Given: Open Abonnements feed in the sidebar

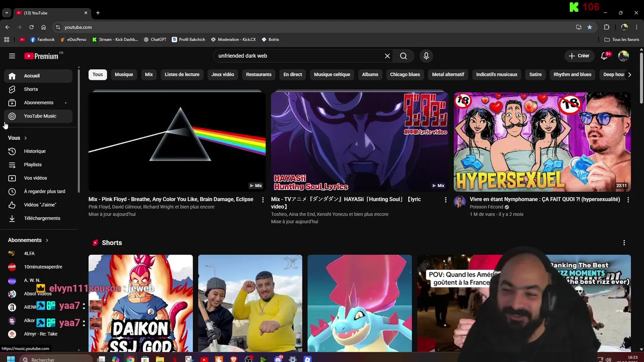Looking at the screenshot, I should point(38,103).
